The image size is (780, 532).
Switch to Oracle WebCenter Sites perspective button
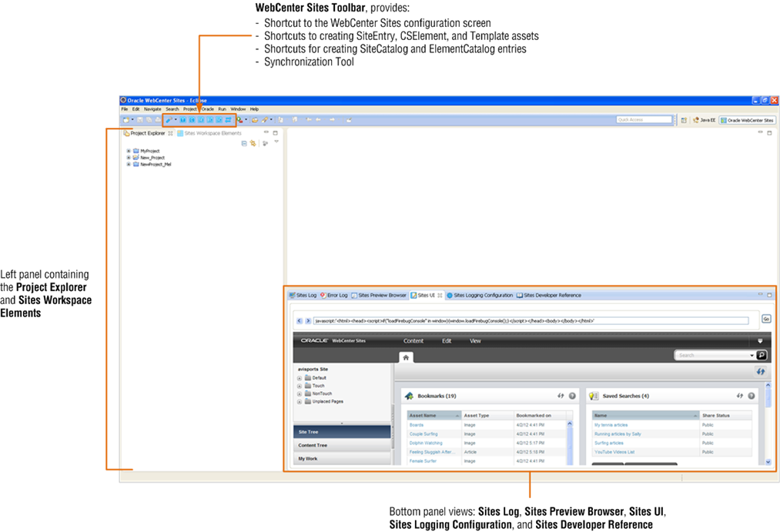tap(747, 120)
